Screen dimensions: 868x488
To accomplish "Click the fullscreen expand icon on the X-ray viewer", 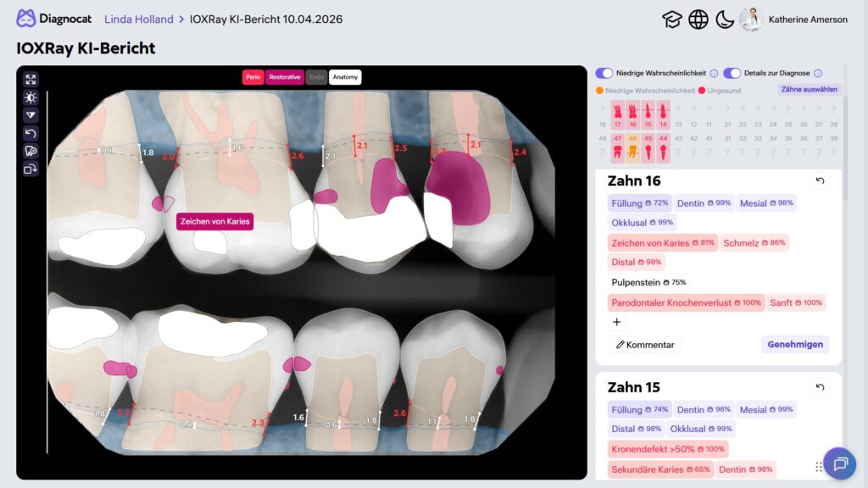I will coord(31,80).
